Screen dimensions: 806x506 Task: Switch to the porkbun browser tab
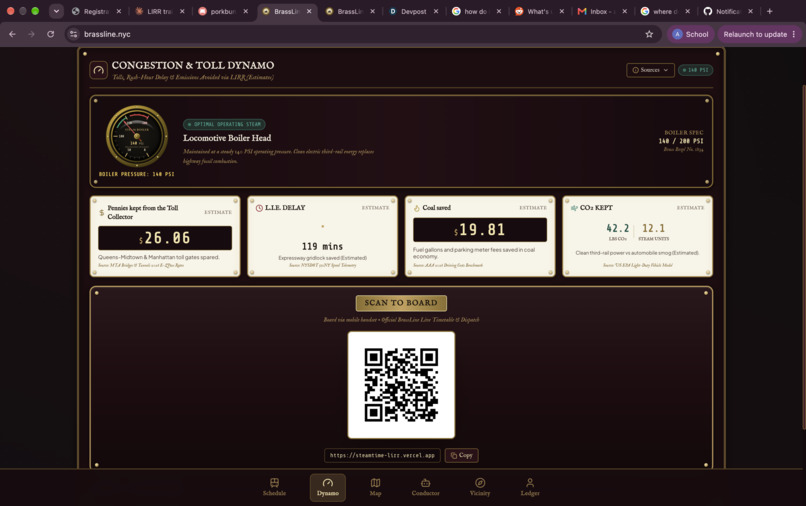click(x=223, y=11)
